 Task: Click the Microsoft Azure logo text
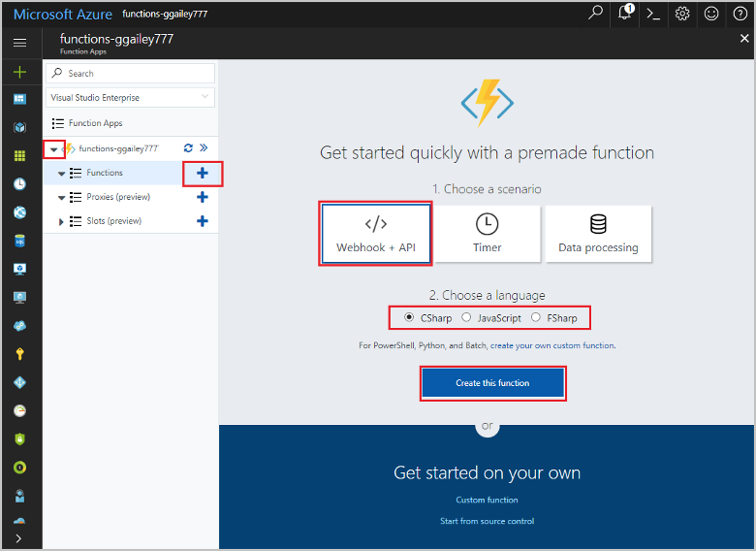pyautogui.click(x=63, y=14)
